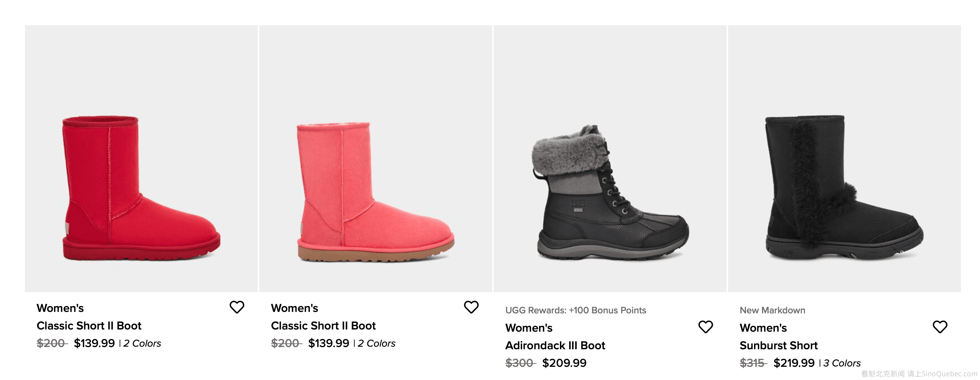This screenshot has width=980, height=380.
Task: Click the heart on the pink Classic Short II Boot
Action: pos(471,307)
